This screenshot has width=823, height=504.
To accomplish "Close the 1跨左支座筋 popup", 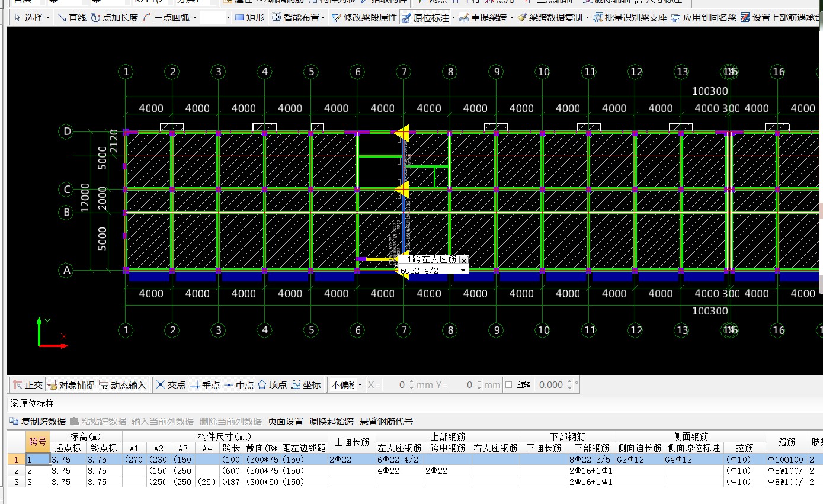I will click(464, 260).
